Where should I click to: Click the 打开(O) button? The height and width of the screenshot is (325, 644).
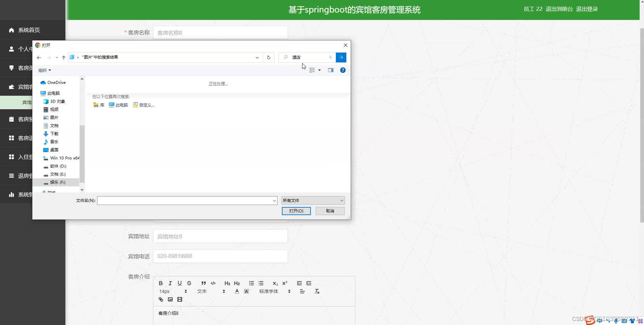pyautogui.click(x=296, y=211)
